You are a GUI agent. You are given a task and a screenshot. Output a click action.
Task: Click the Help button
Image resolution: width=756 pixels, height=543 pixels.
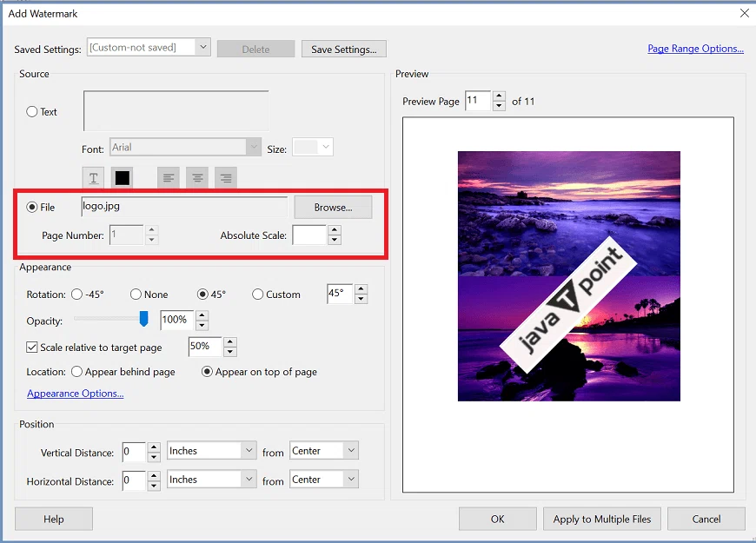[x=54, y=519]
